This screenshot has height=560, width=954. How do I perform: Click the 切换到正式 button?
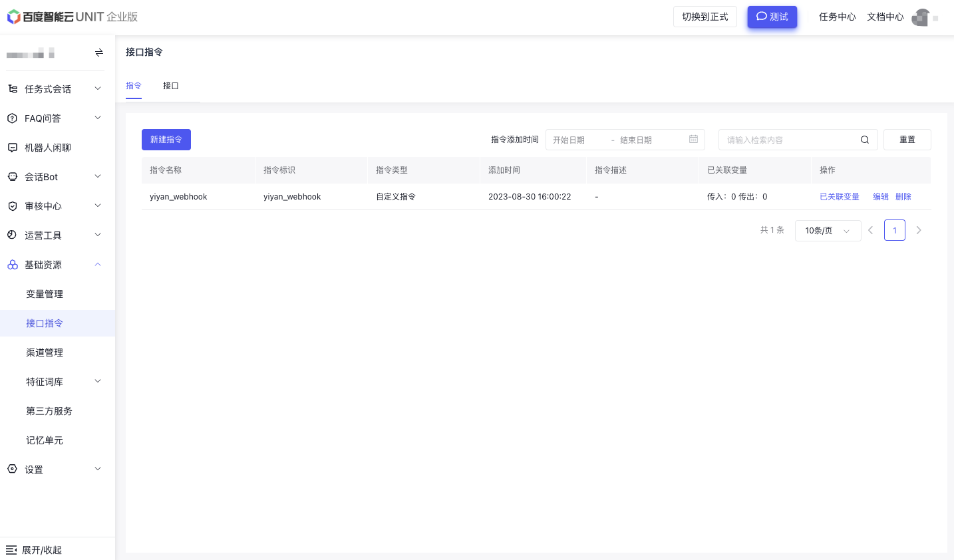705,17
